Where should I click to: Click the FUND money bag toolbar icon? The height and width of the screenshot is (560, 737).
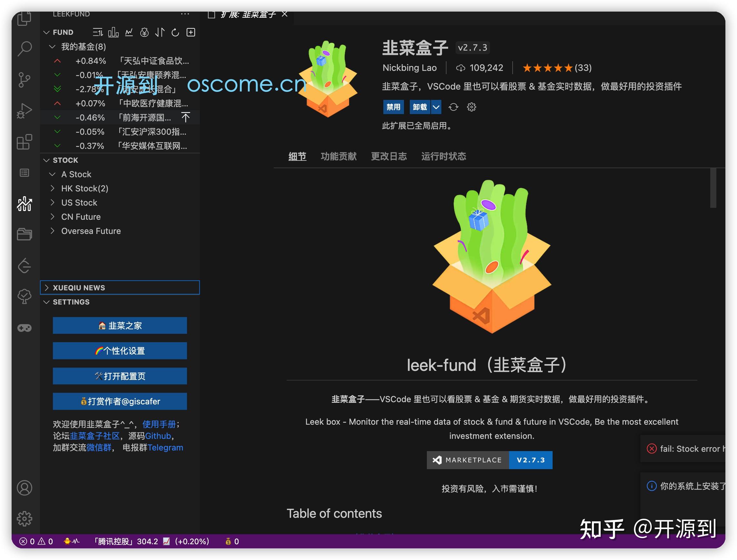coord(144,32)
